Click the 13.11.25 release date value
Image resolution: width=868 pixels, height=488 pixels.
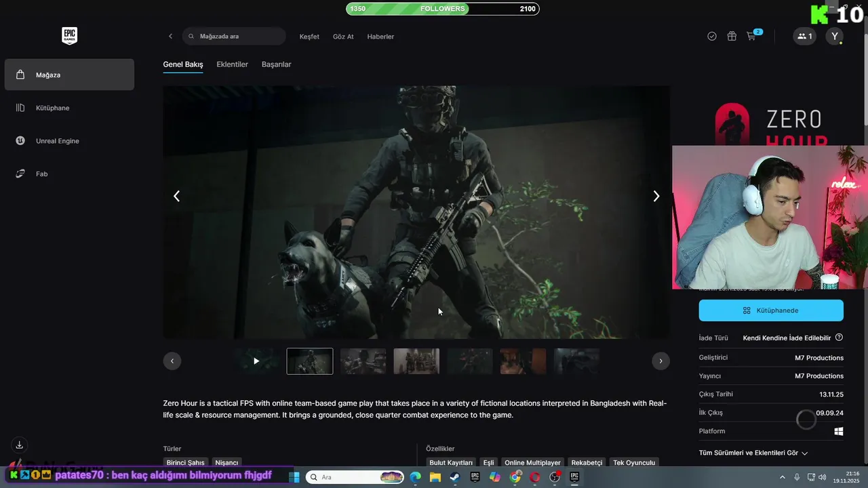point(831,394)
